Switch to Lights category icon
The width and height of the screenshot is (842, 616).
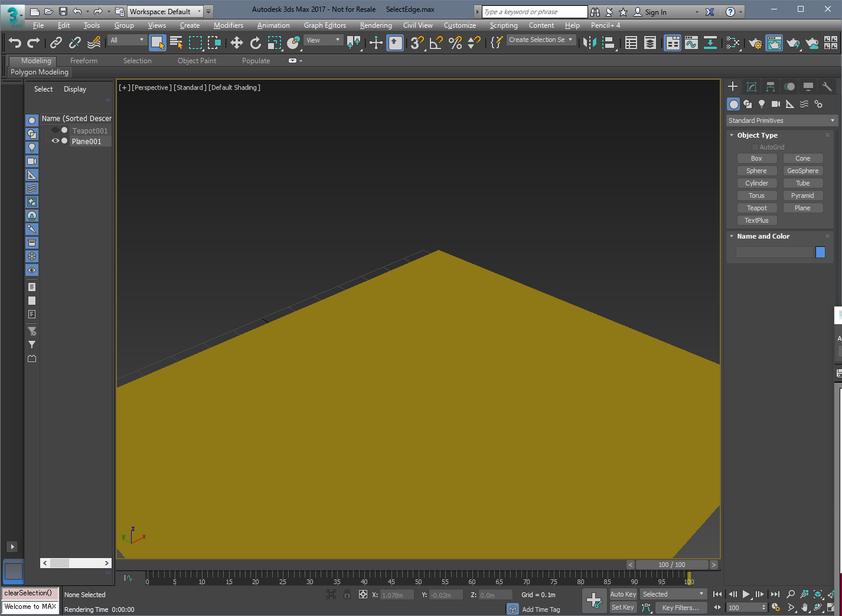click(762, 104)
